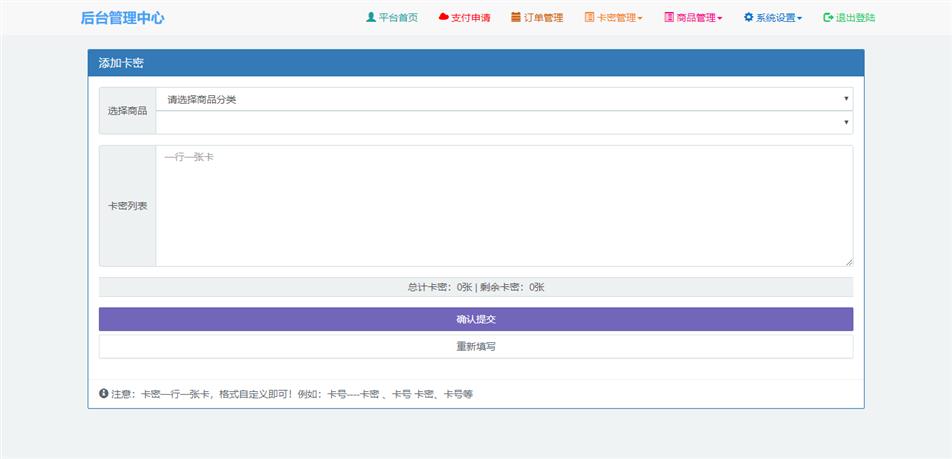Click the 卡密列表 label
The height and width of the screenshot is (459, 952).
[x=128, y=206]
